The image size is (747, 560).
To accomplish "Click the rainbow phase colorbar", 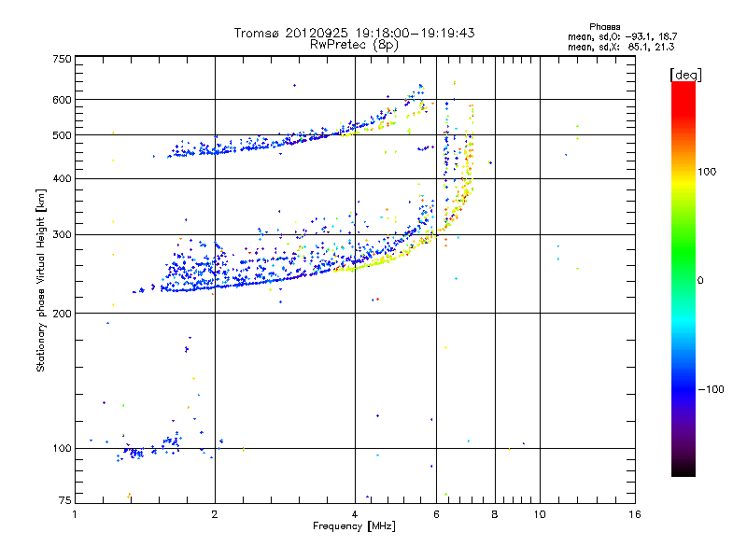I will [x=684, y=278].
